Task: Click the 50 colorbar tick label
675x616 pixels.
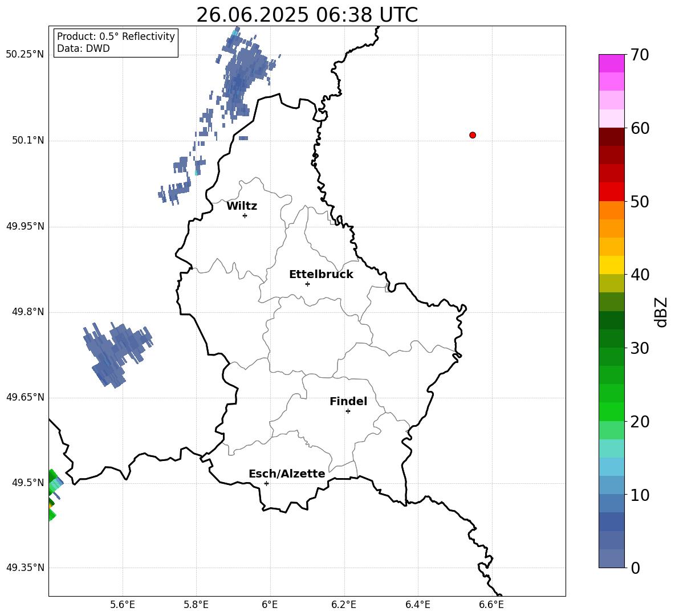Action: [640, 202]
